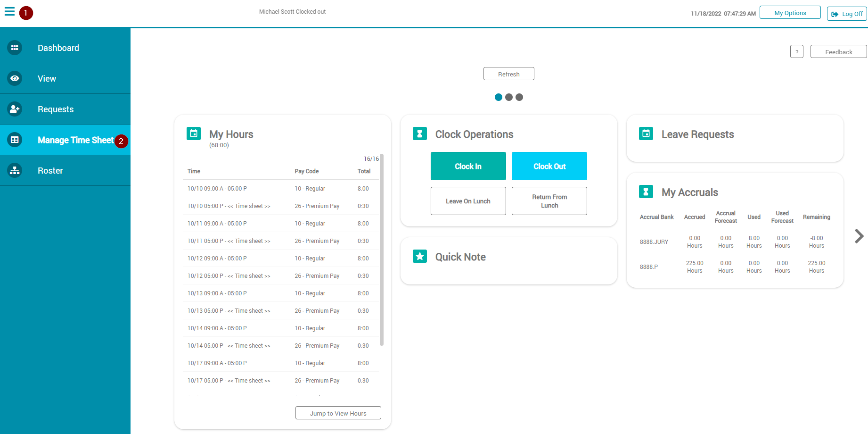Select the second carousel page dot
Screen dimensions: 868x434
(x=509, y=97)
